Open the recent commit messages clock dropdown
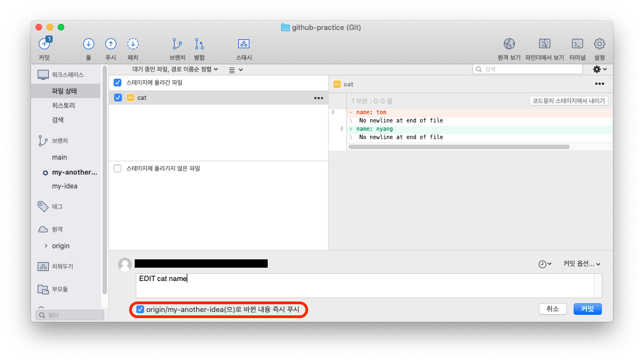Image resolution: width=644 pixels, height=363 pixels. pos(545,264)
